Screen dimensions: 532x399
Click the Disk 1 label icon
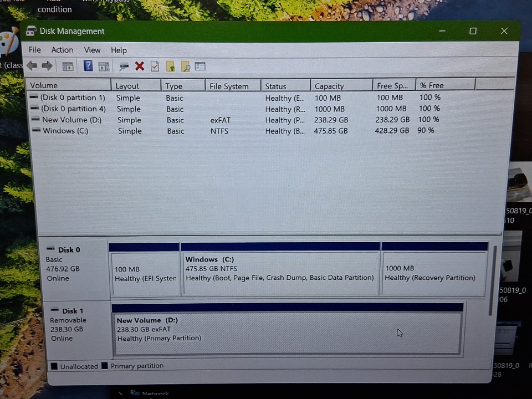pos(55,310)
